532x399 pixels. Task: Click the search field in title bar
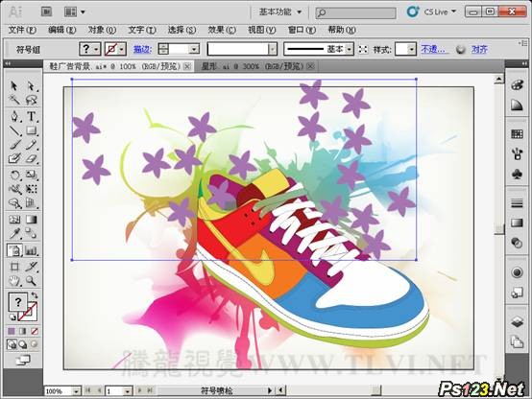point(355,12)
